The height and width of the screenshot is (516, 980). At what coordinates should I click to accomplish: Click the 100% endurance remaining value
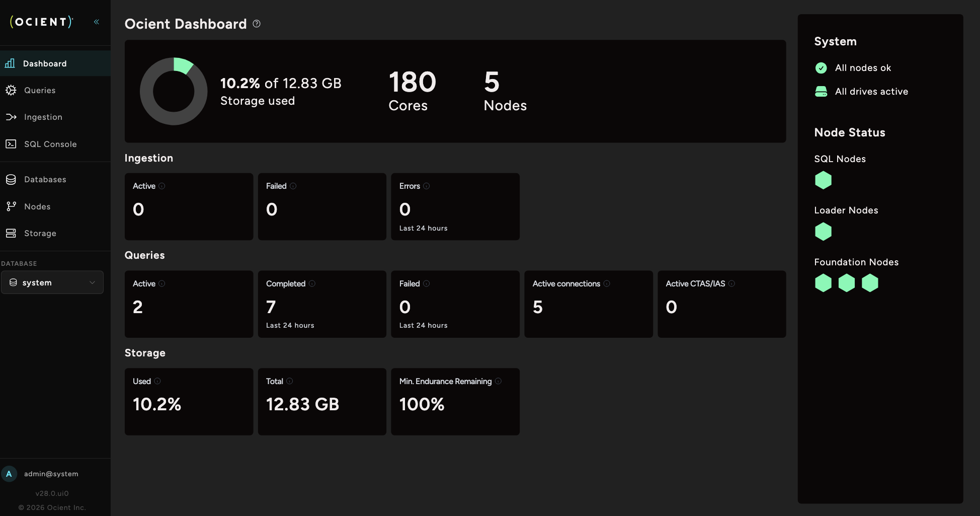pyautogui.click(x=422, y=404)
